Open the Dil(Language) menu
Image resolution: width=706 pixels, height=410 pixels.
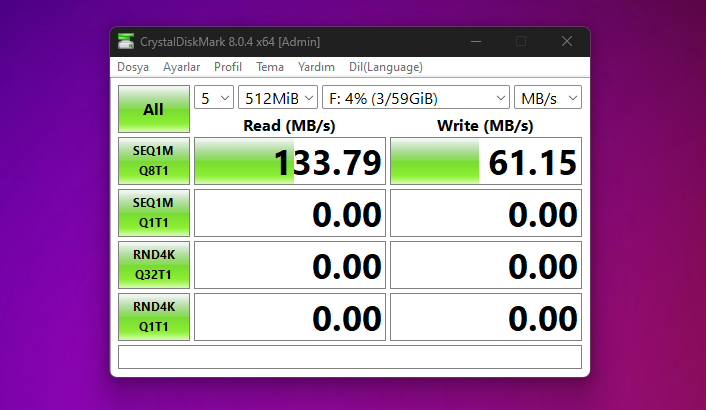tap(385, 67)
